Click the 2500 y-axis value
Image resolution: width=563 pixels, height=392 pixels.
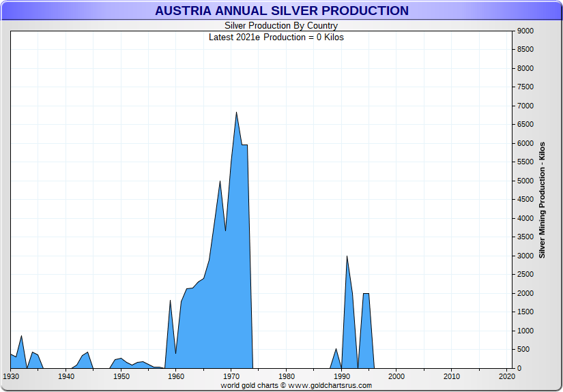pyautogui.click(x=525, y=275)
